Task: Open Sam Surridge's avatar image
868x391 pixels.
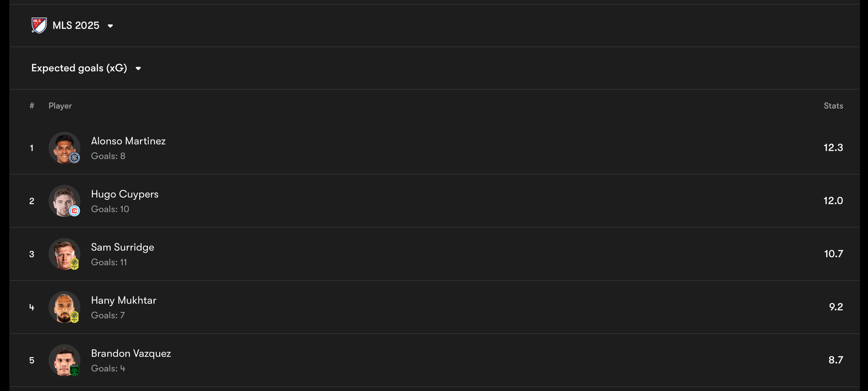Action: [64, 254]
